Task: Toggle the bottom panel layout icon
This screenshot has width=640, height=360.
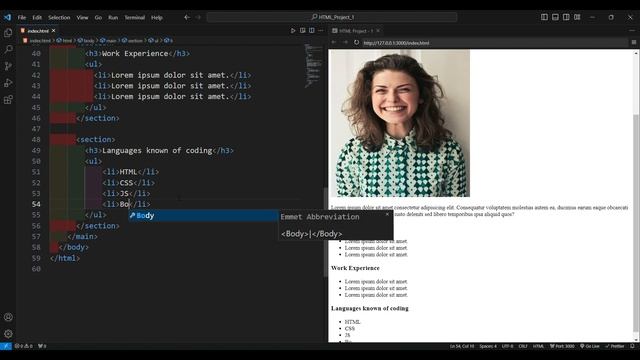Action: [x=555, y=17]
